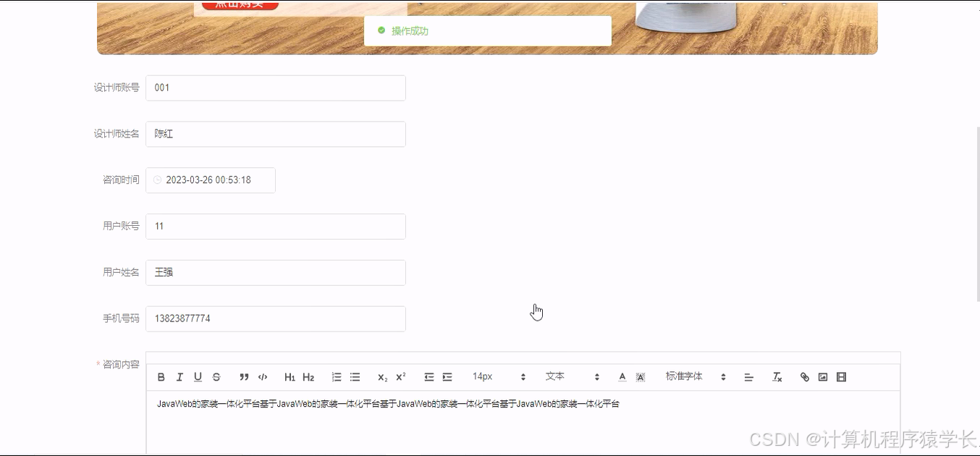The height and width of the screenshot is (456, 980).
Task: Insert a code block
Action: pos(263,376)
